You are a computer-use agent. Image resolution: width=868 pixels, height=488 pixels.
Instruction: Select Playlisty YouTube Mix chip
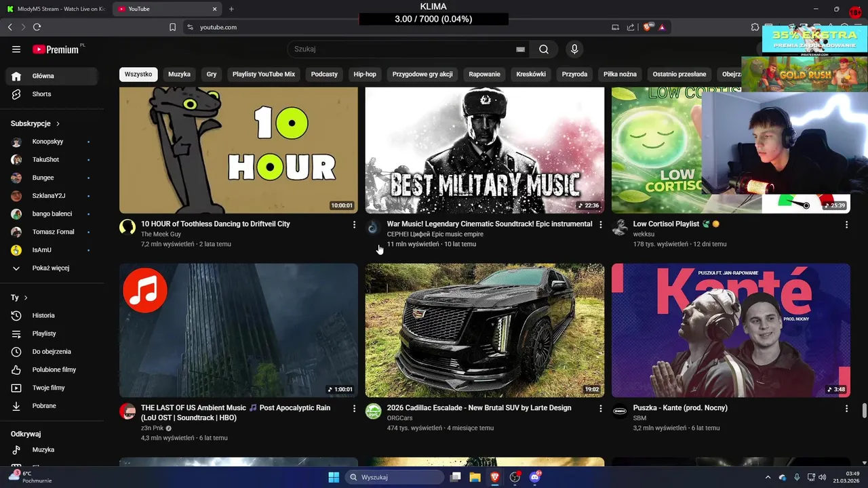(264, 74)
